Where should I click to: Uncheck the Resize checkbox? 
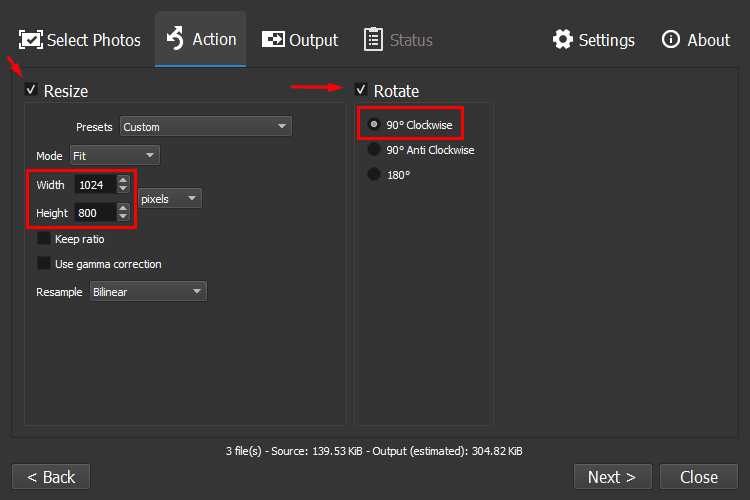pos(31,89)
